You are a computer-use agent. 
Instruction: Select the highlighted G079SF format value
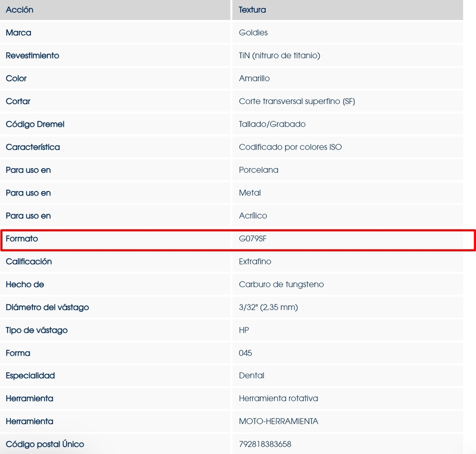click(253, 239)
